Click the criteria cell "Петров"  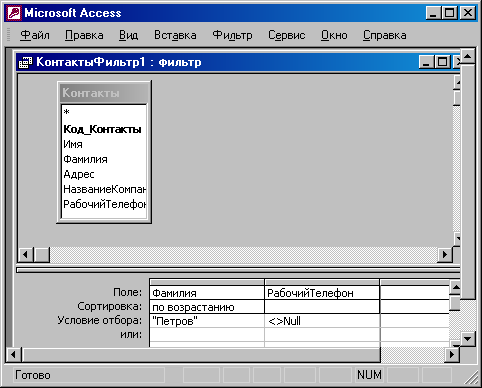tap(207, 321)
